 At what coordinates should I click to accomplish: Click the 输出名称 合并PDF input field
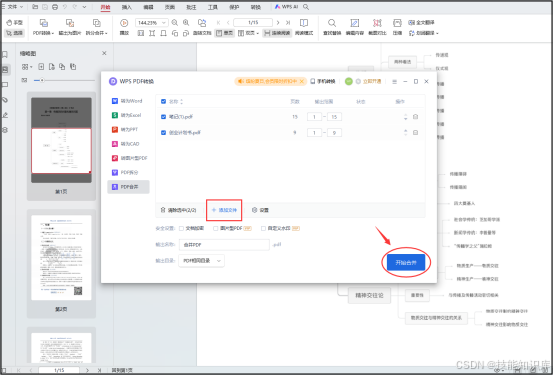[224, 245]
